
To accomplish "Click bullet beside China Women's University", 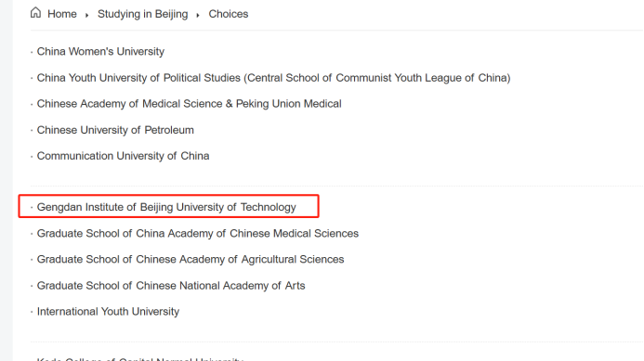I will coord(32,52).
